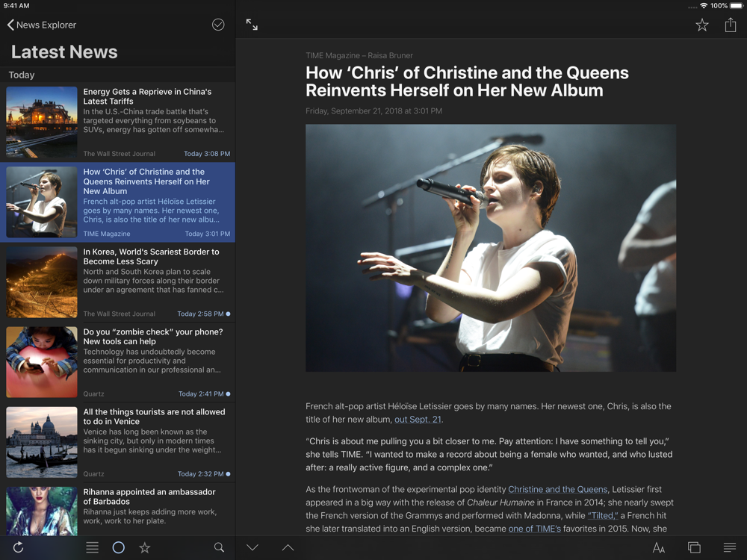Screen dimensions: 747x560
Task: Tap the child with phone thumbnail
Action: 41,362
